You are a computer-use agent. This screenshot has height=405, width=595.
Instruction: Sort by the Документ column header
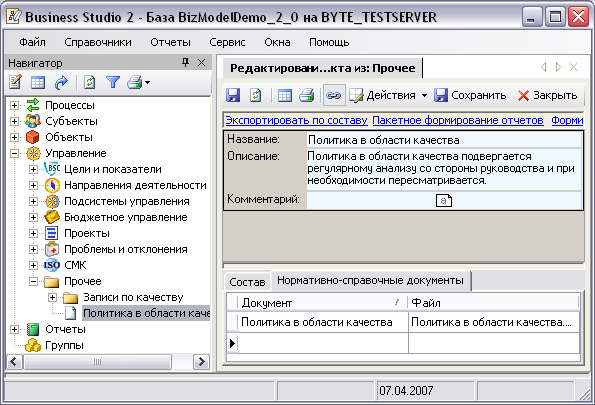point(322,303)
